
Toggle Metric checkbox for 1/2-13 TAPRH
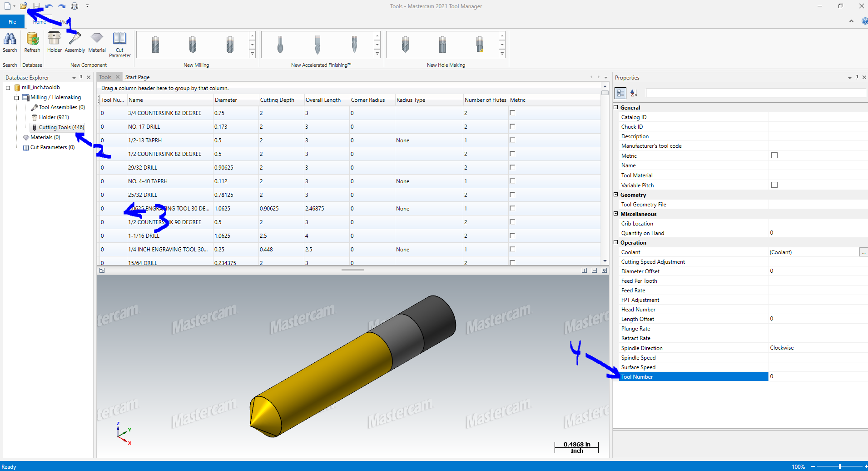512,140
